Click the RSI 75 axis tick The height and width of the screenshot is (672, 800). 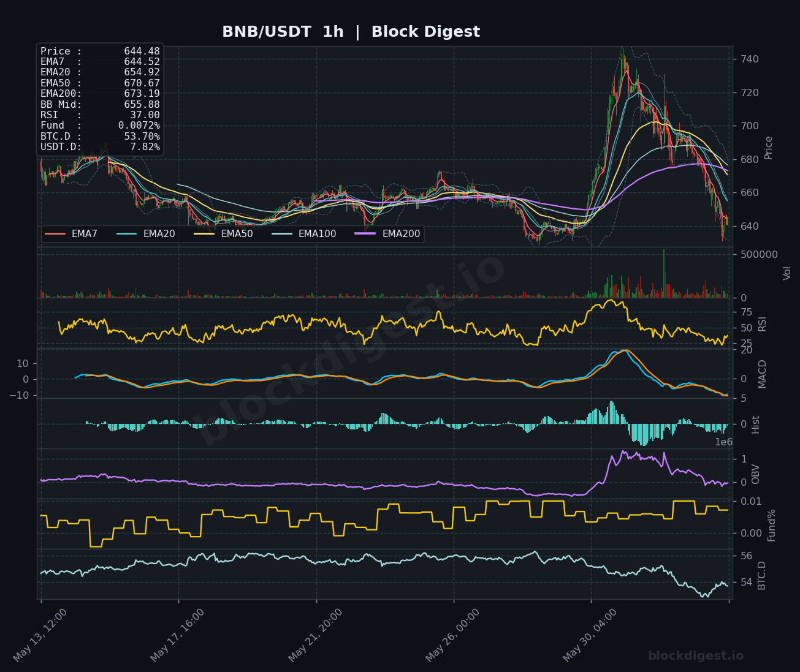point(747,312)
